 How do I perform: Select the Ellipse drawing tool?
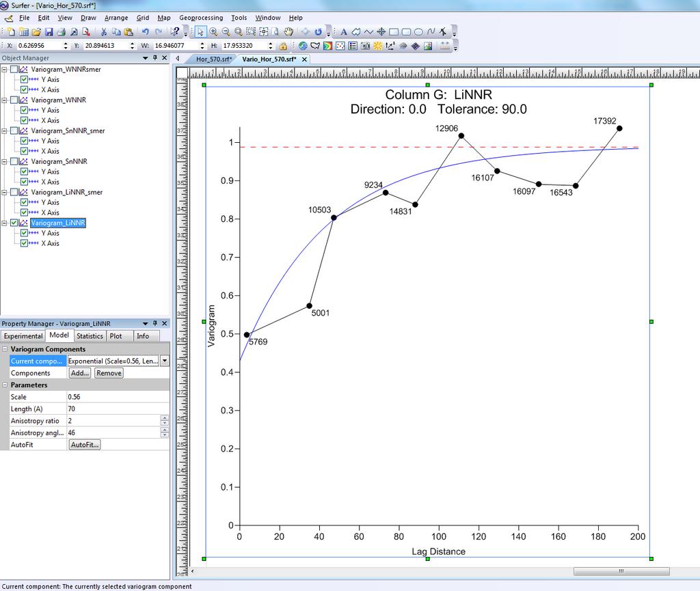click(418, 31)
